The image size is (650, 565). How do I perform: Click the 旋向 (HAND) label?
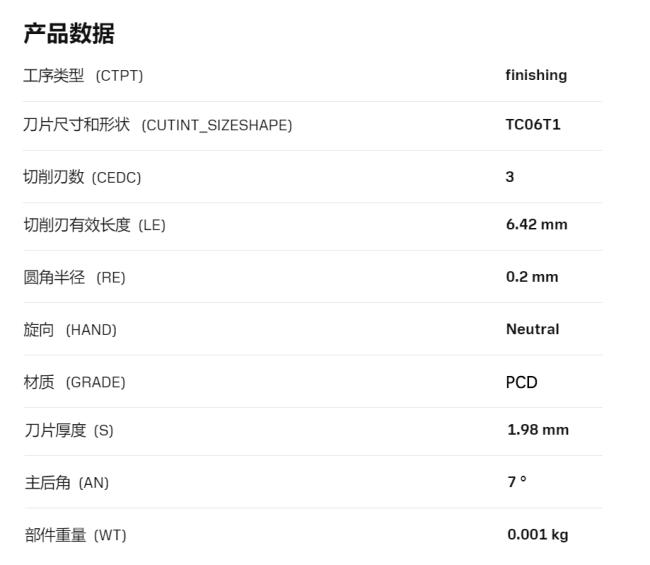pyautogui.click(x=70, y=330)
